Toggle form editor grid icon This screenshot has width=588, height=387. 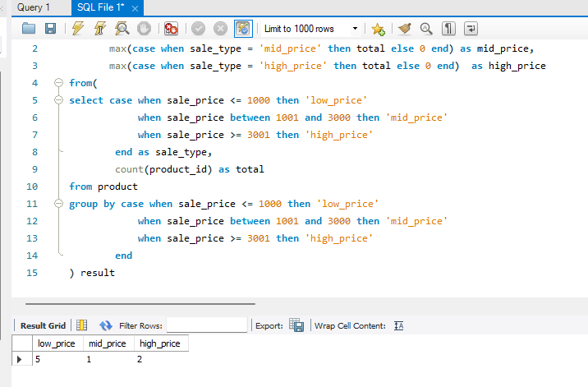82,325
